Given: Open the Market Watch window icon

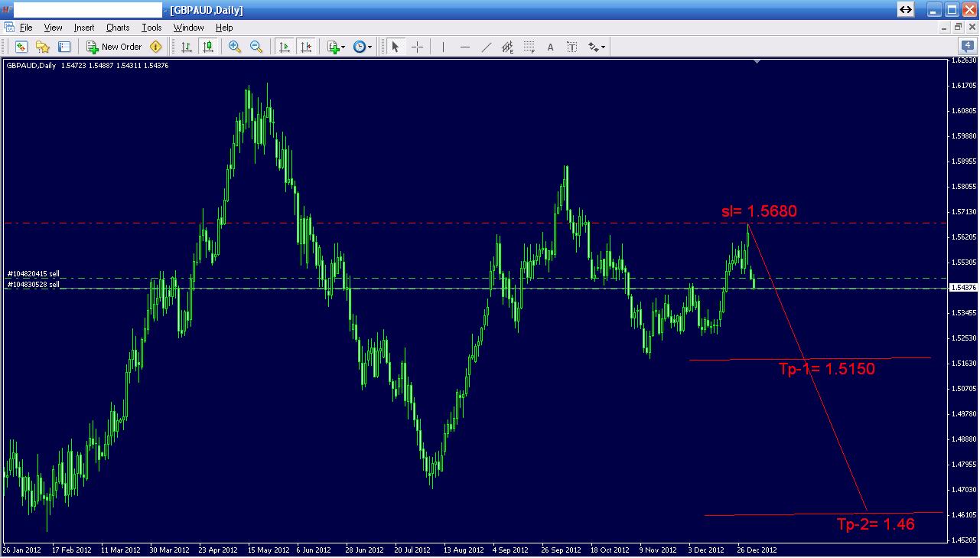Looking at the screenshot, I should [21, 47].
